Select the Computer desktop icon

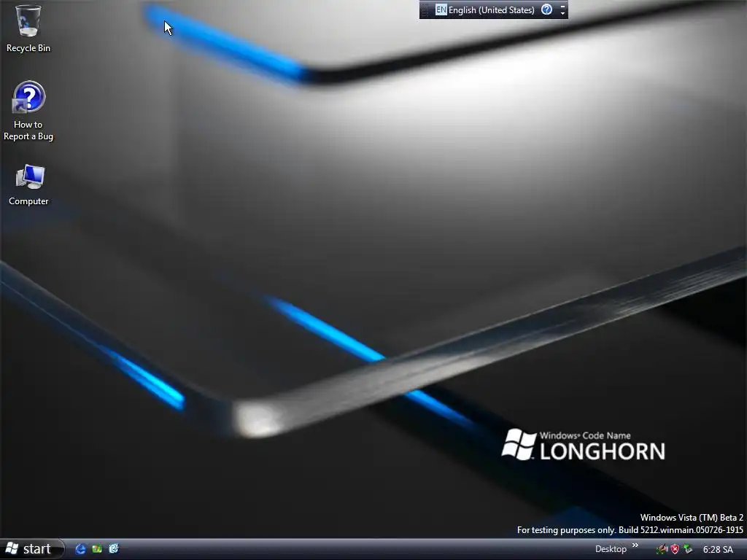[x=28, y=184]
